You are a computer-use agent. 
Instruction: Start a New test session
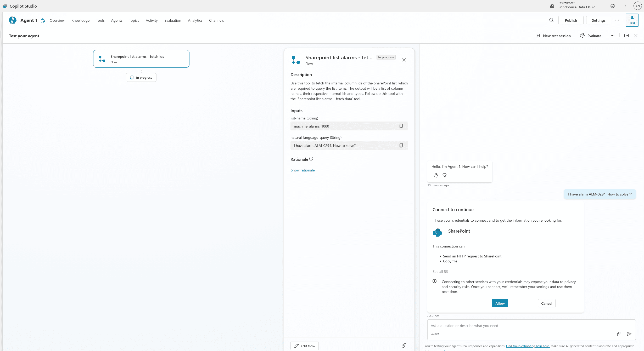pos(553,36)
